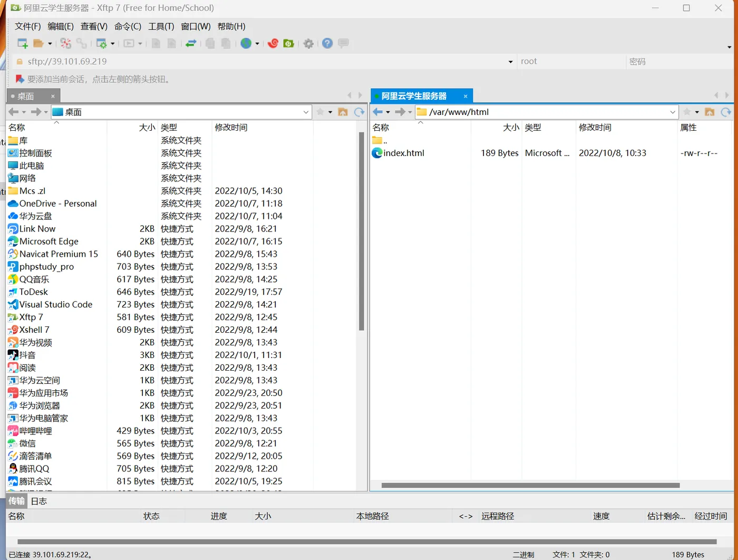Open the 编辑(E) menu
The image size is (738, 560).
(x=61, y=26)
